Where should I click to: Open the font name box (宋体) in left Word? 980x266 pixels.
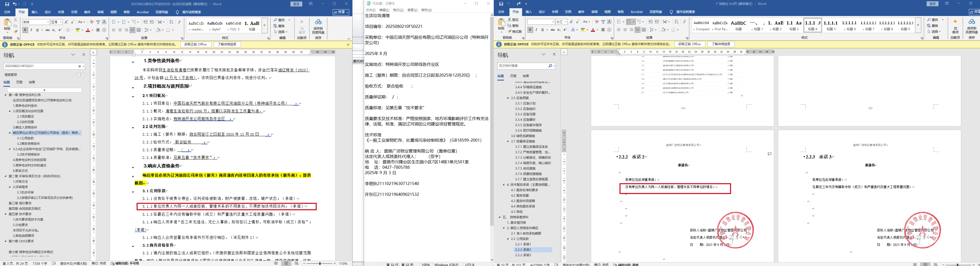coord(36,22)
